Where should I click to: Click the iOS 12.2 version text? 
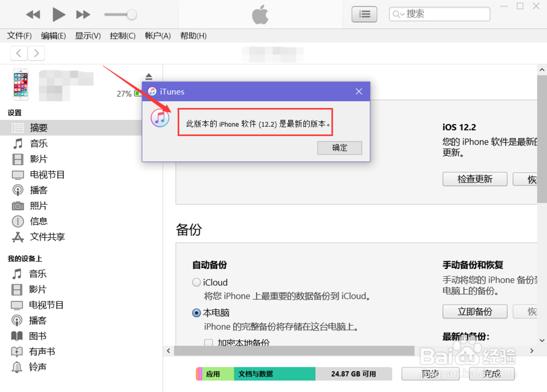[459, 127]
